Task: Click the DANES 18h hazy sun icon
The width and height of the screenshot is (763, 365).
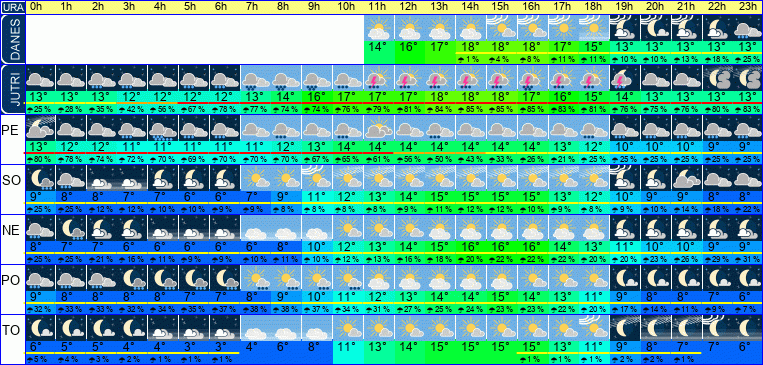Action: tap(594, 29)
